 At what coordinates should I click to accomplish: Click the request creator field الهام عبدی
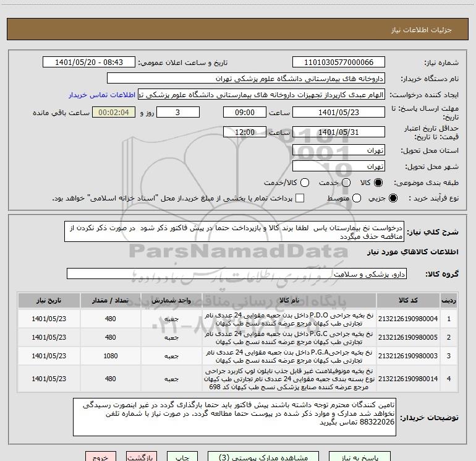point(261,95)
